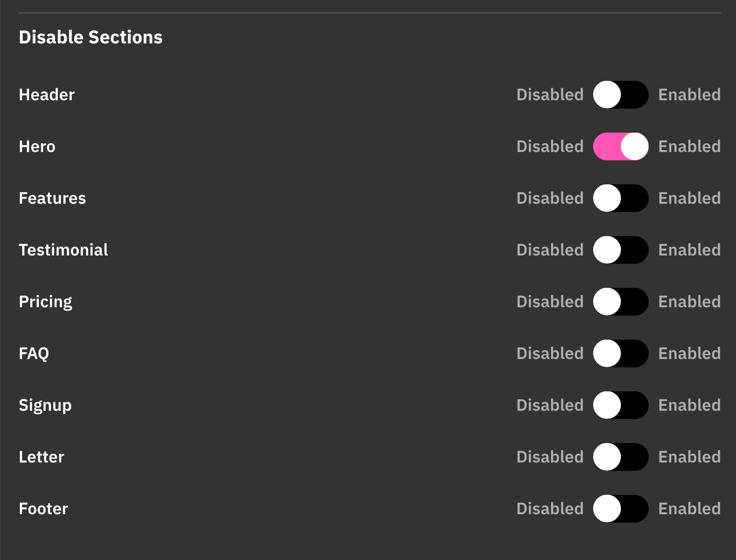The width and height of the screenshot is (736, 560).
Task: Click the Enabled label beside Header
Action: coord(689,95)
